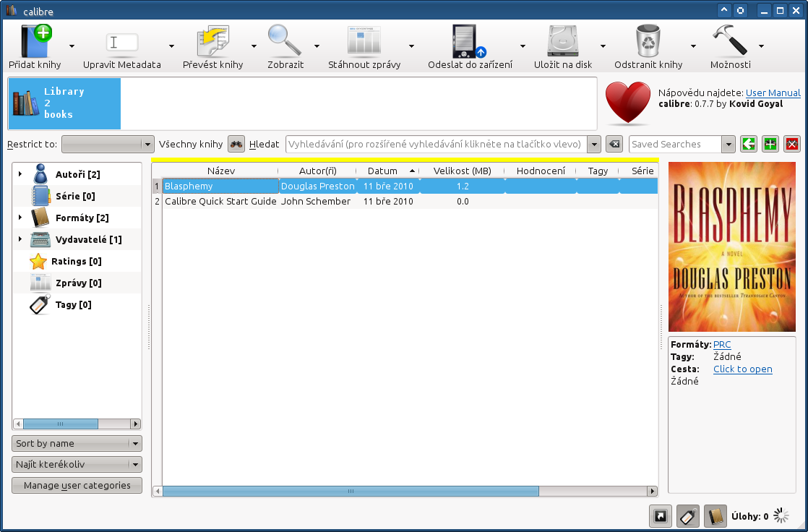Open the Najít kterékoliv dropdown
Image resolution: width=808 pixels, height=532 pixels.
pos(77,465)
